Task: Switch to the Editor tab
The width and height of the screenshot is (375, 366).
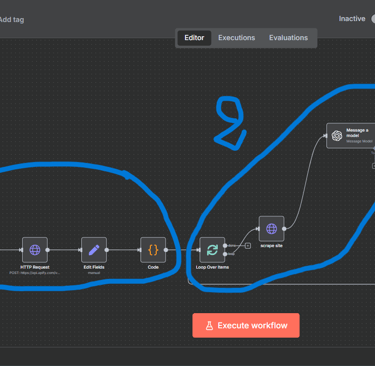Action: coord(194,38)
